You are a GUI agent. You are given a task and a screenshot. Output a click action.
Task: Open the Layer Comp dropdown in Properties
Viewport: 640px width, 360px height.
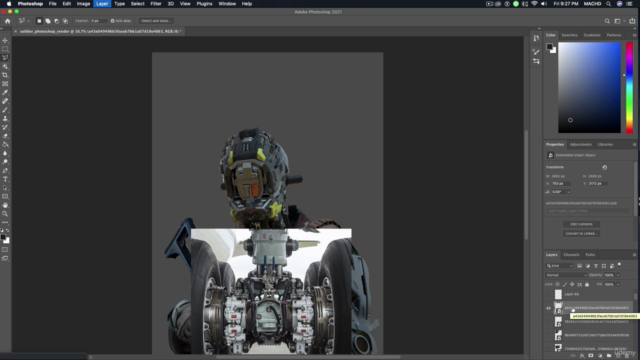588,211
